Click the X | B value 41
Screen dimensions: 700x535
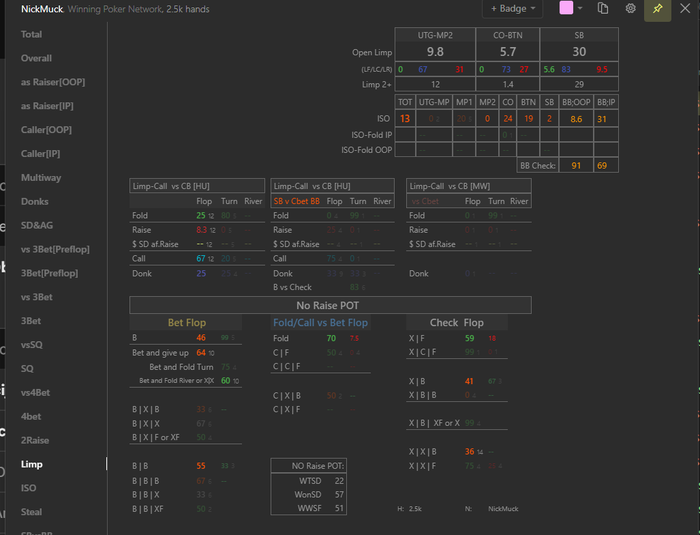click(x=469, y=381)
